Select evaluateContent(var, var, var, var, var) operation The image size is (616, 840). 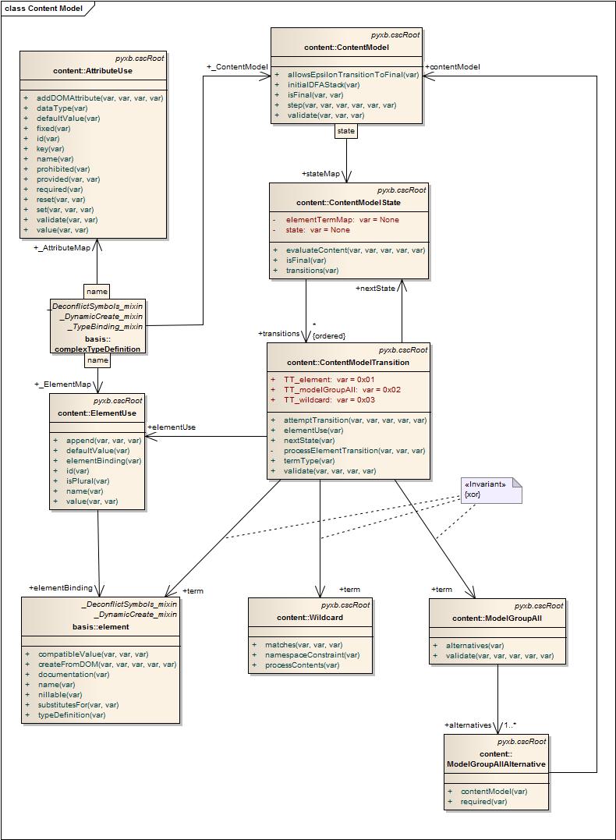click(x=355, y=250)
